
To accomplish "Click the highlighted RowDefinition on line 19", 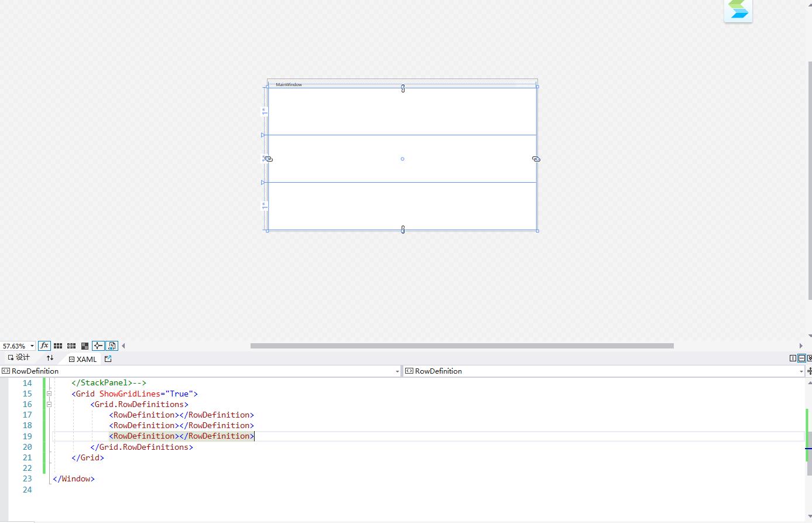I will click(x=181, y=436).
